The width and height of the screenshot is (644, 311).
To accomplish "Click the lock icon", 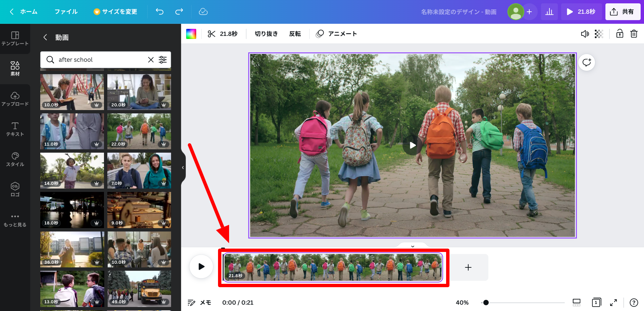I will (x=620, y=34).
